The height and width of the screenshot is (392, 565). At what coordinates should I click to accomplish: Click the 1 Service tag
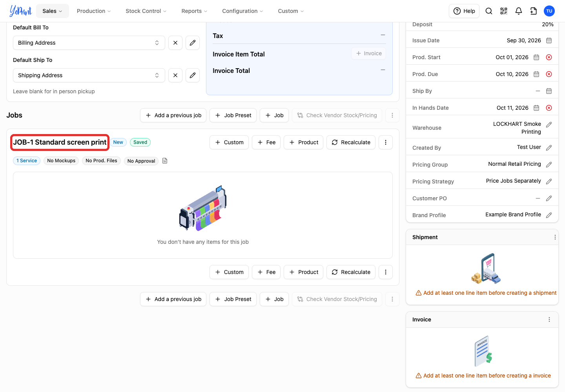(27, 161)
